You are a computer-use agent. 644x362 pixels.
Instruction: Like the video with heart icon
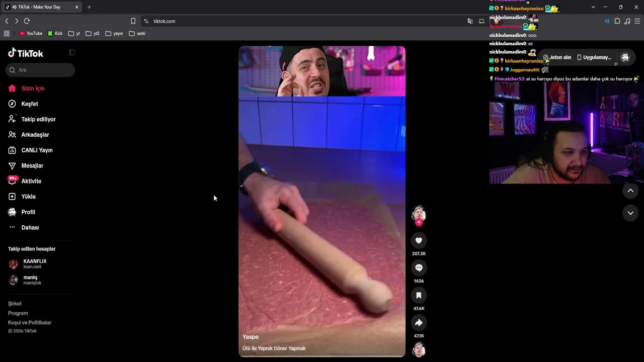coord(419,241)
